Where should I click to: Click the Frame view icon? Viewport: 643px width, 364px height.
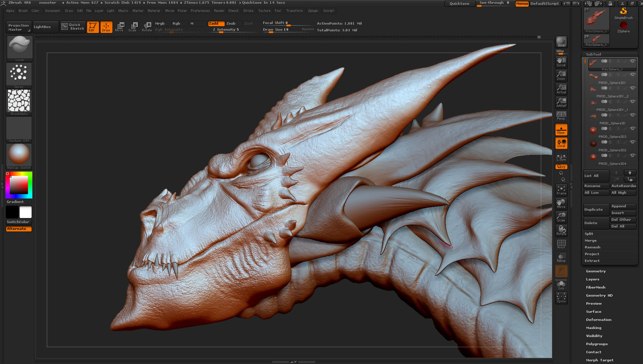pos(561,190)
